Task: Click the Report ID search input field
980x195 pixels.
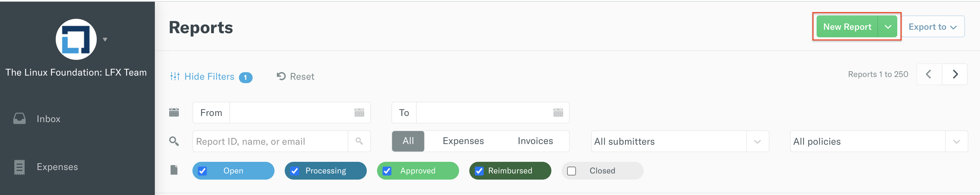Action: 270,141
